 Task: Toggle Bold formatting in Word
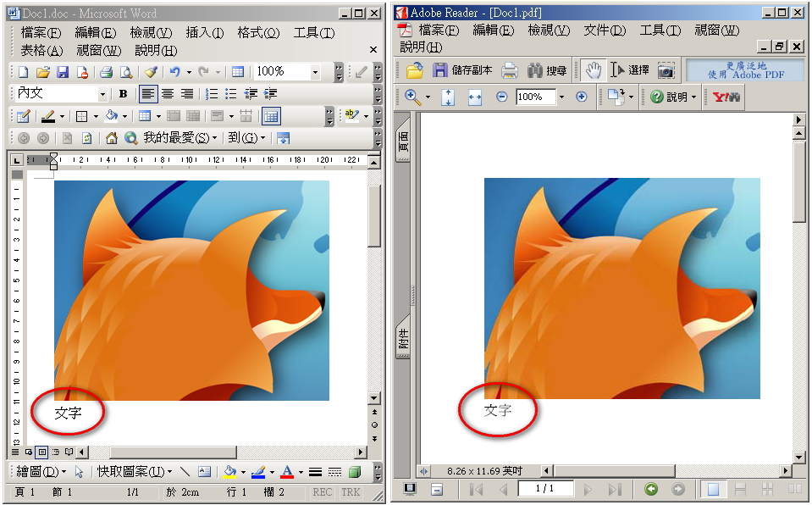pos(124,94)
